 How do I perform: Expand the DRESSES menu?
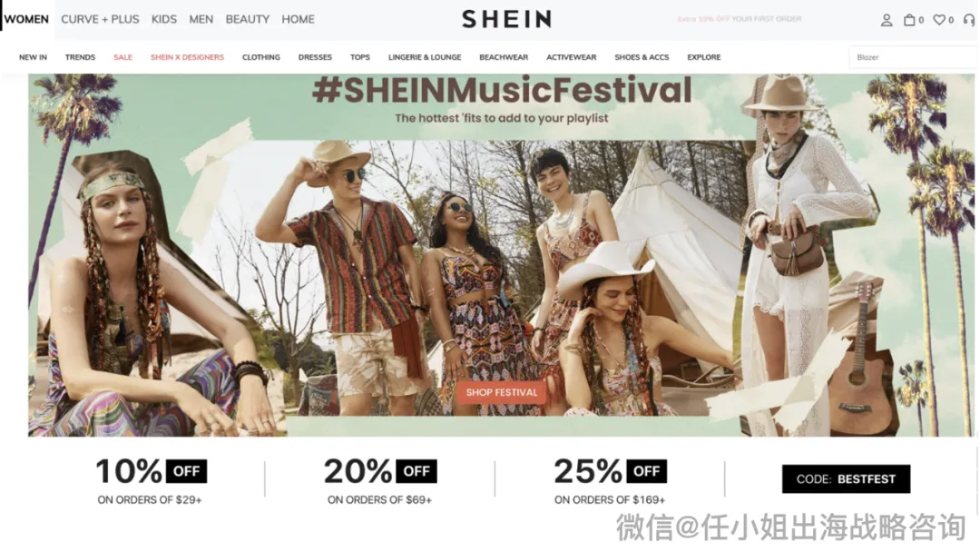pyautogui.click(x=315, y=57)
